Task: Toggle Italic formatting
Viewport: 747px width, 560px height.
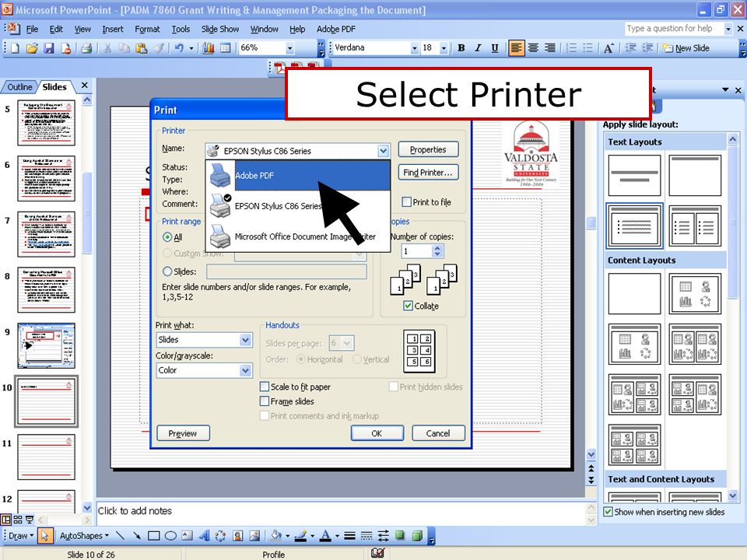Action: tap(478, 48)
